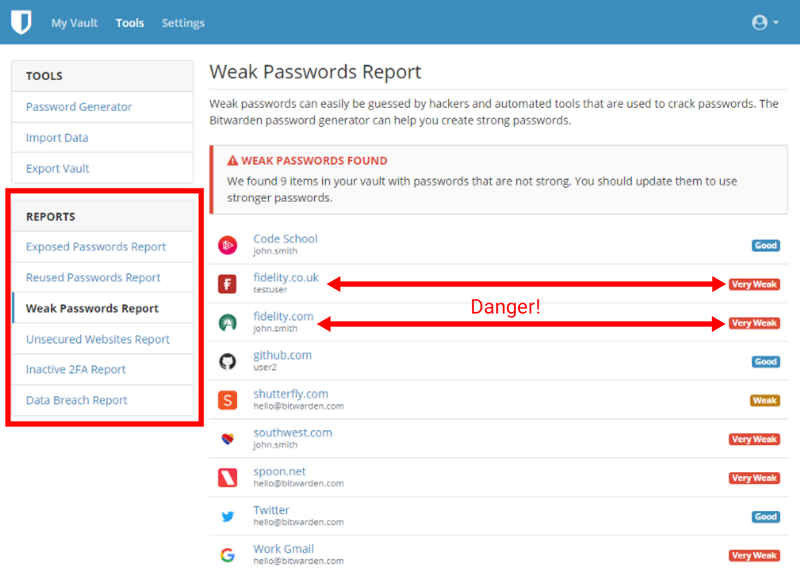Open the spoon.net vault item
Viewport: 800px width, 582px height.
pos(280,471)
